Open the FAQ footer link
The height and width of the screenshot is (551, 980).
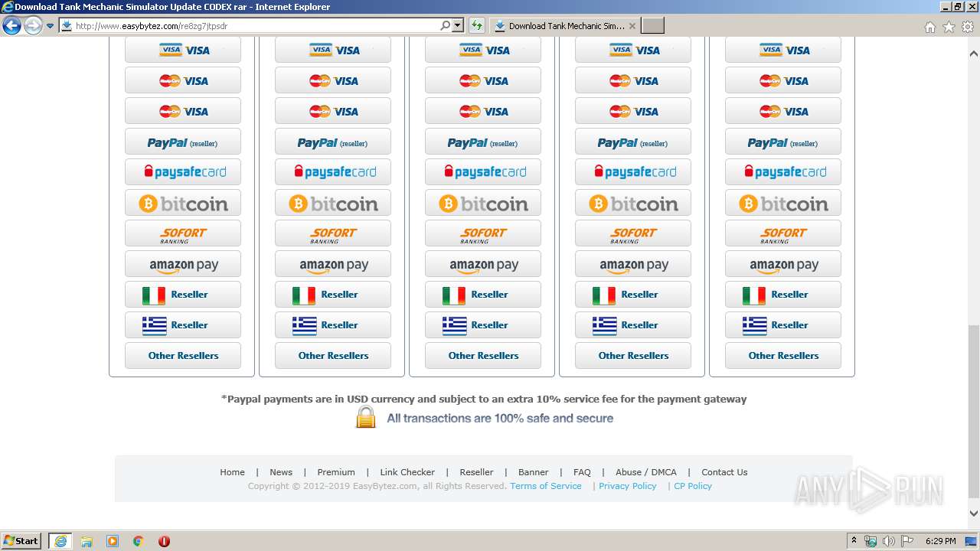point(582,472)
